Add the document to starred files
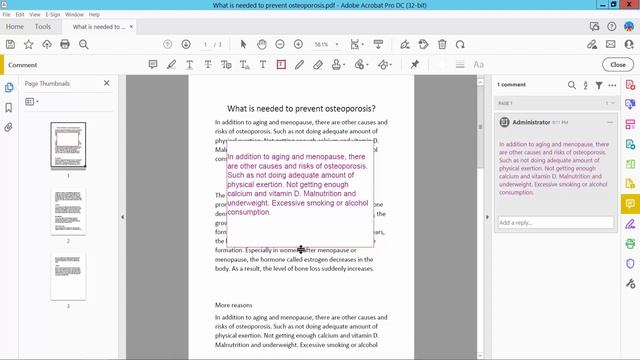 pyautogui.click(x=29, y=44)
